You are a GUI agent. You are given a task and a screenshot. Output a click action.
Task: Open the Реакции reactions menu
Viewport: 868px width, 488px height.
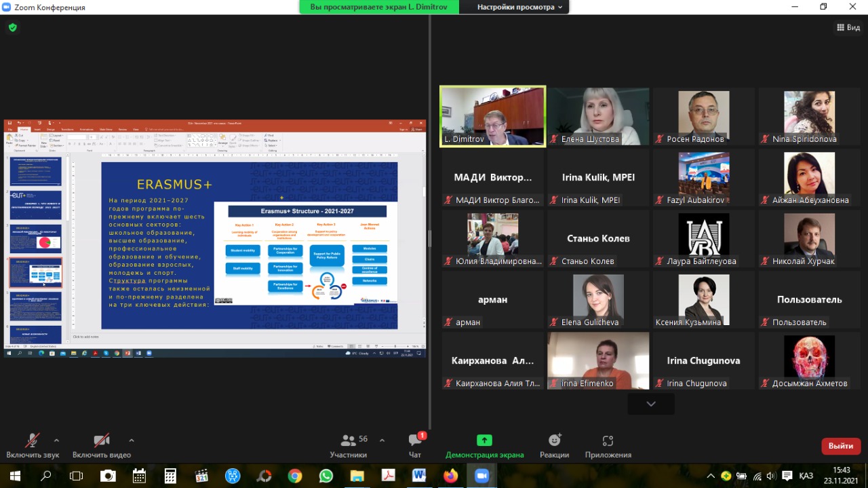click(x=554, y=446)
